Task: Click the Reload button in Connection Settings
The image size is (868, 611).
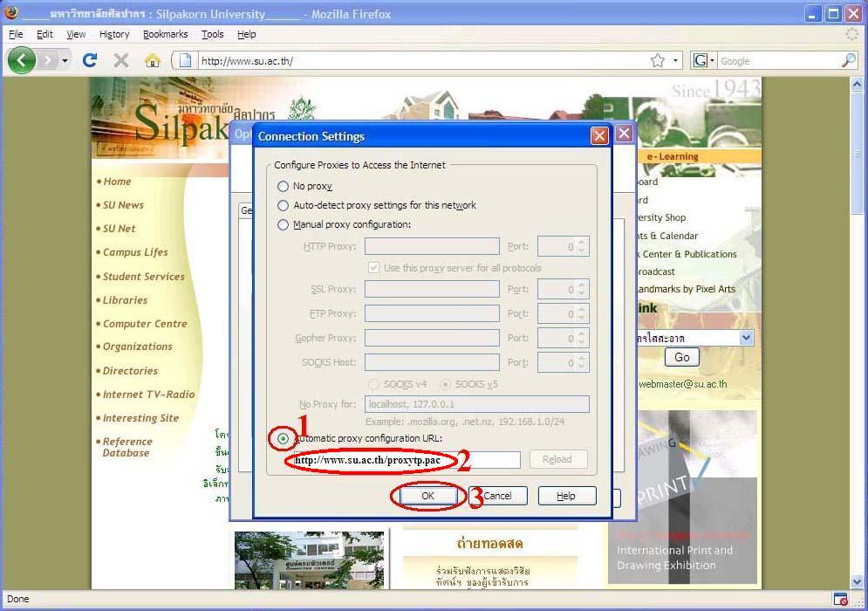Action: click(557, 459)
